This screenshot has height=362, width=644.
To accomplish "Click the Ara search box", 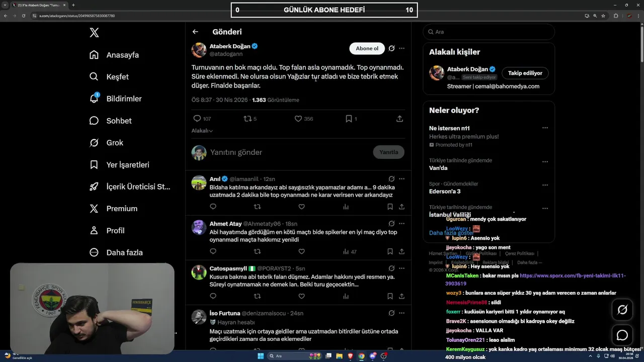I will (489, 32).
